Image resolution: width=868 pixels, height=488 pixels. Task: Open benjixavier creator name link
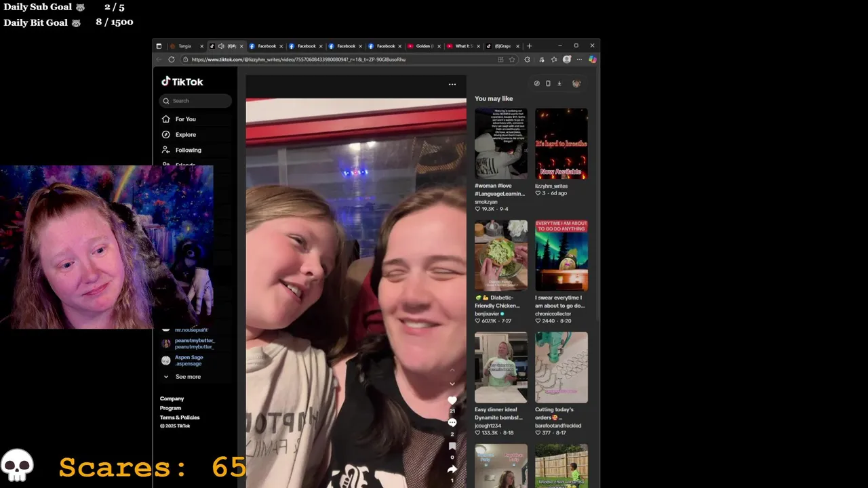(487, 314)
